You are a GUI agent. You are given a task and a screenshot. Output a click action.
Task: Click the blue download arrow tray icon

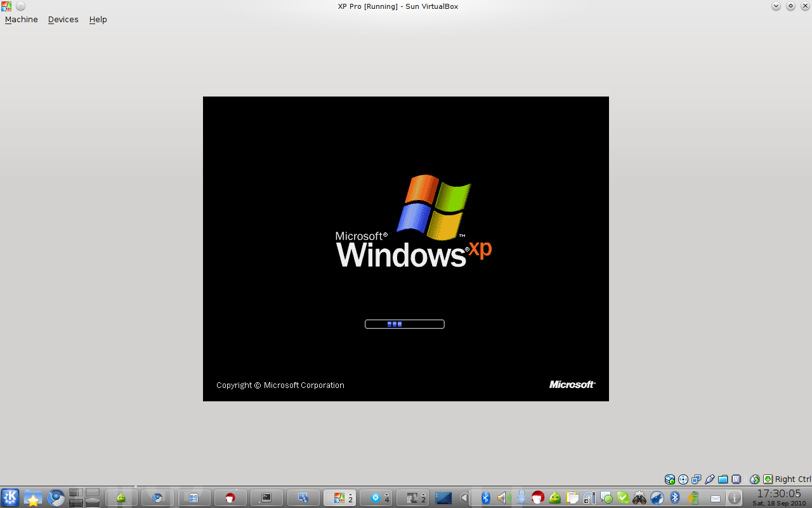coord(521,498)
